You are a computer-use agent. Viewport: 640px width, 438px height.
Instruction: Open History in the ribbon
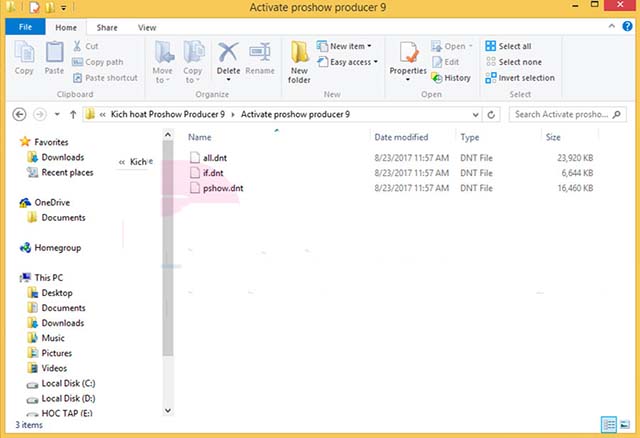(451, 78)
